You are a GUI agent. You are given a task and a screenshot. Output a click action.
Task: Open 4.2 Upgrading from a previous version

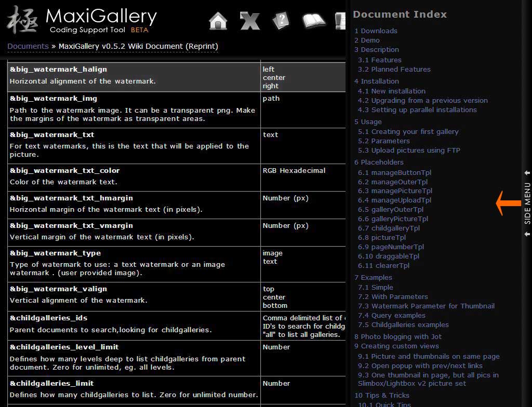(422, 101)
